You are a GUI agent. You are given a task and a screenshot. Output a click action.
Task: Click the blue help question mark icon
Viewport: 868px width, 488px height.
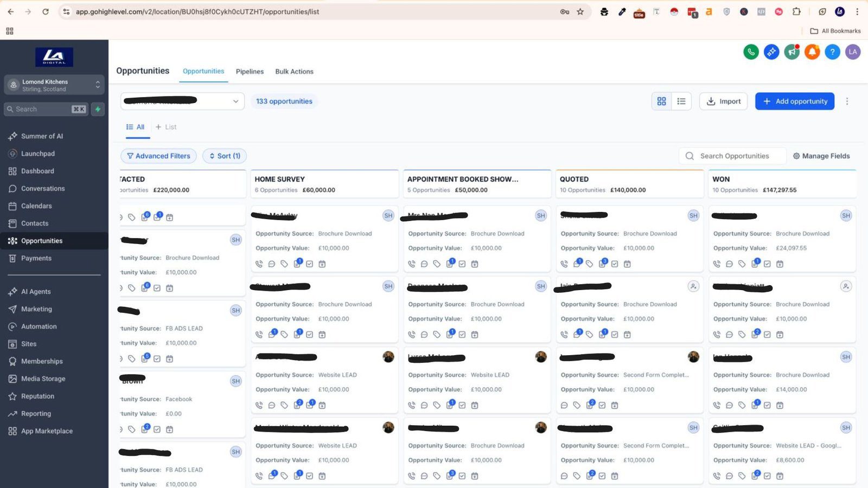click(x=832, y=52)
